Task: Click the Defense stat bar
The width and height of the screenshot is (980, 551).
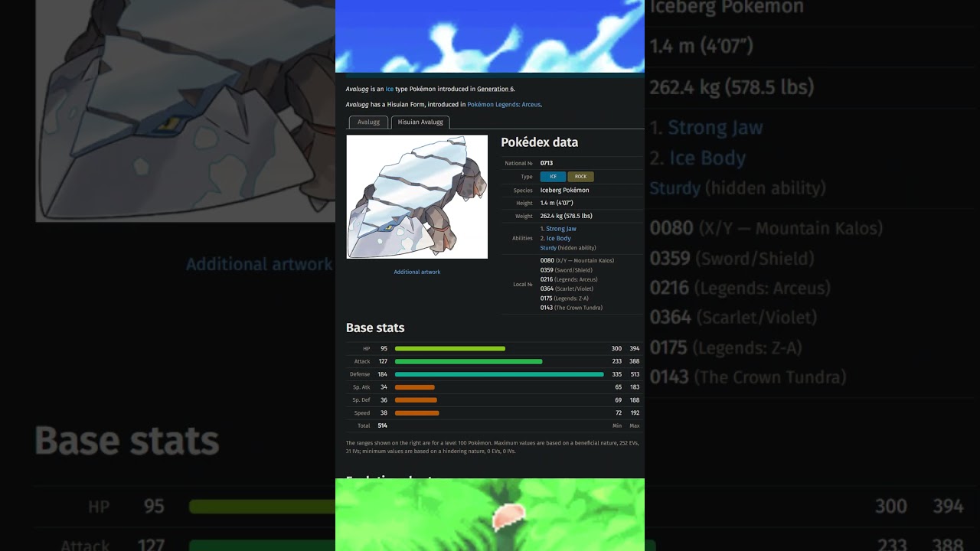Action: (x=499, y=374)
